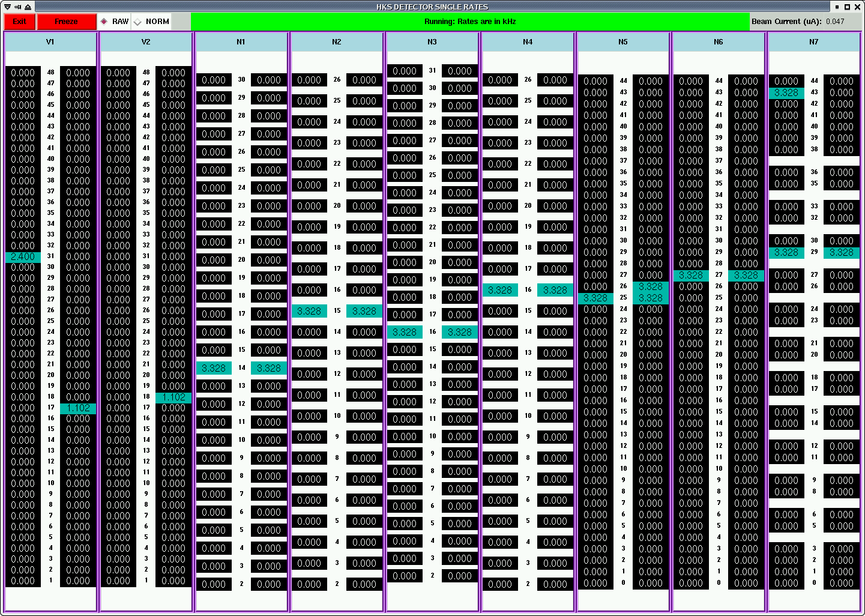Screen dimensions: 865x616
Task: Click the left 0.000 value in V1 row 1
Action: coord(23,581)
